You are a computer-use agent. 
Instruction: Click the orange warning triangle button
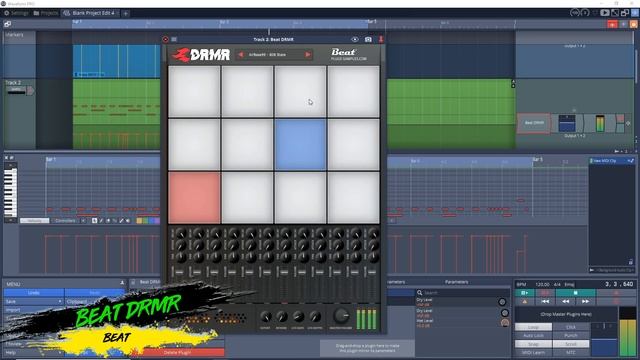click(525, 302)
